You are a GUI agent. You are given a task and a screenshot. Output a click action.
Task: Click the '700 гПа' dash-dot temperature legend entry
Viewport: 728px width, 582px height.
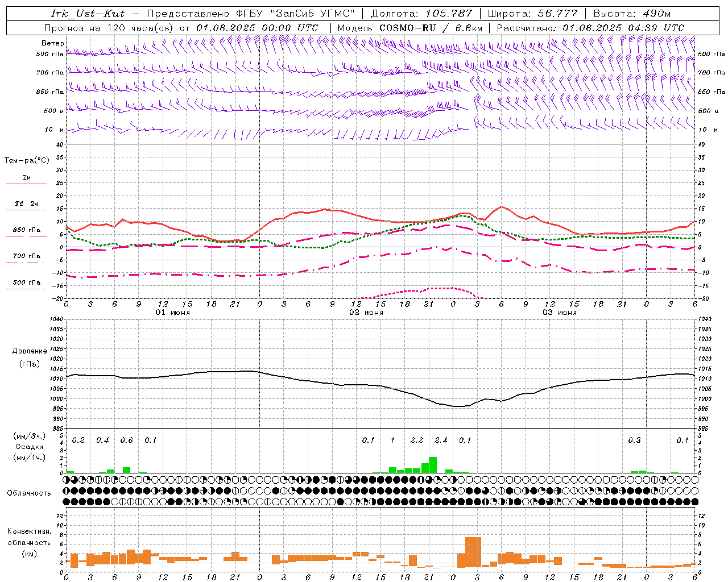tap(26, 256)
